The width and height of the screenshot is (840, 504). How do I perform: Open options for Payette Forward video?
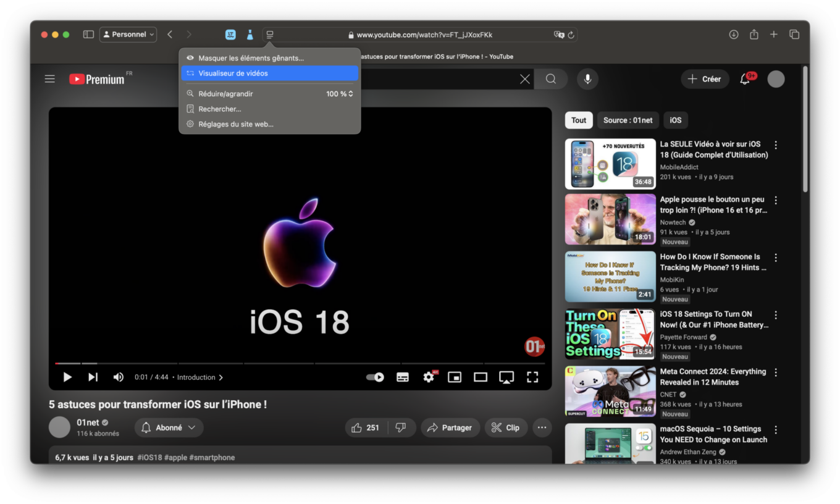[x=776, y=315]
